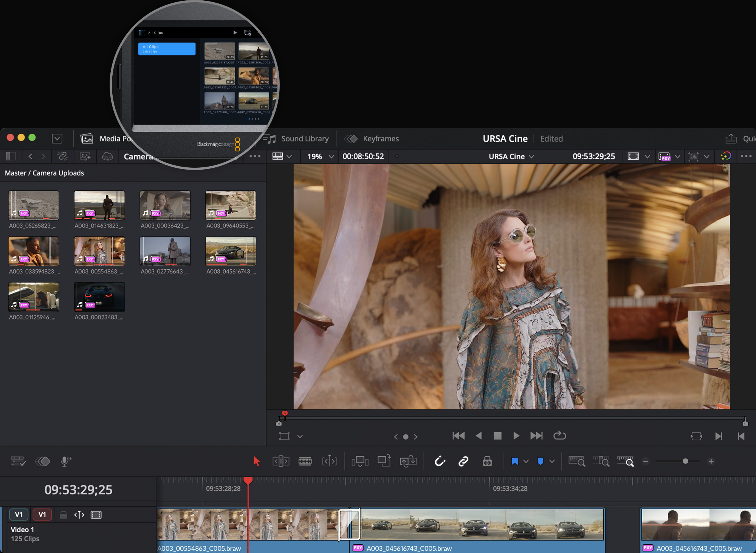Click the cloud sync icon
This screenshot has height=553, width=756.
point(107,156)
